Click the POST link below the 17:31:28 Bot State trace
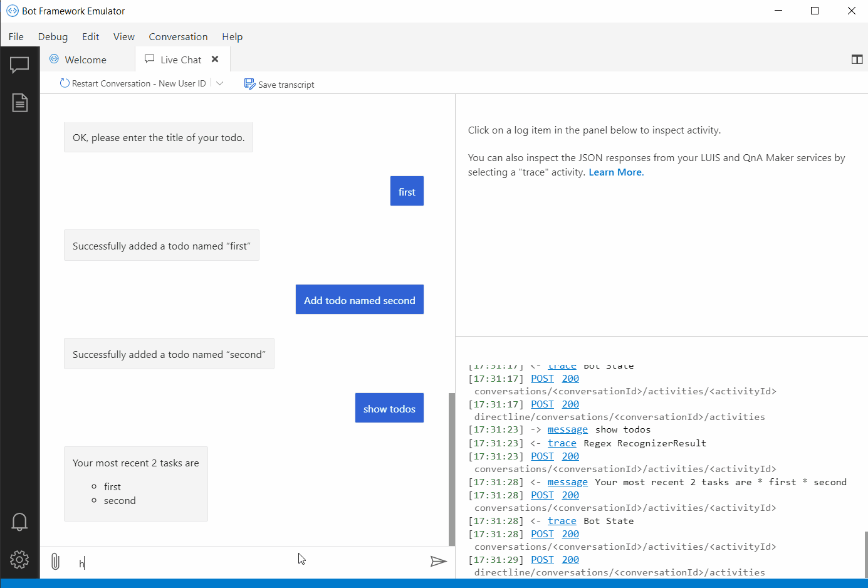868x588 pixels. [x=543, y=534]
